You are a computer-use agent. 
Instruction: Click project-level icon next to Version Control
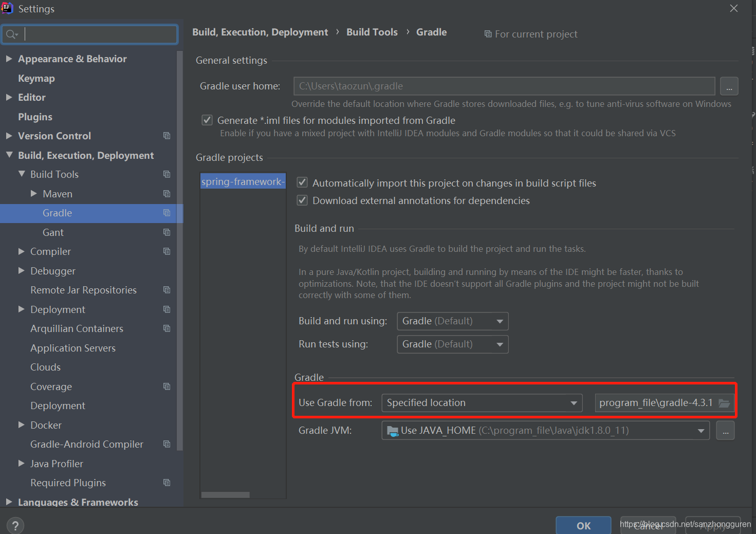tap(167, 136)
